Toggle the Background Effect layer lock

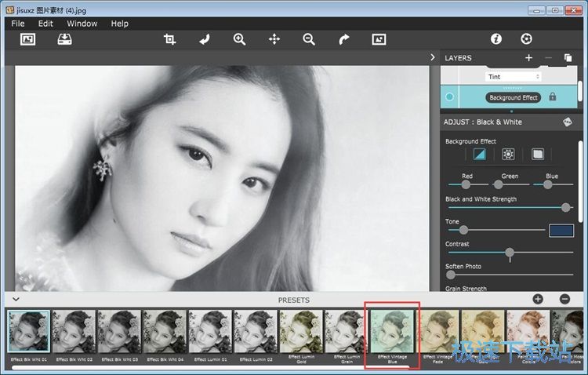click(553, 97)
